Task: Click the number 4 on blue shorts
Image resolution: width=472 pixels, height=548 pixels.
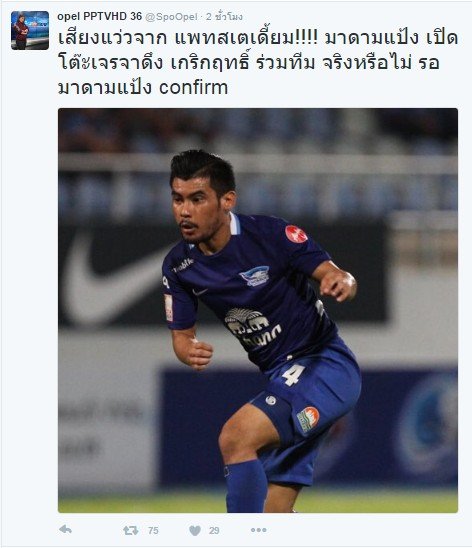Action: [293, 375]
